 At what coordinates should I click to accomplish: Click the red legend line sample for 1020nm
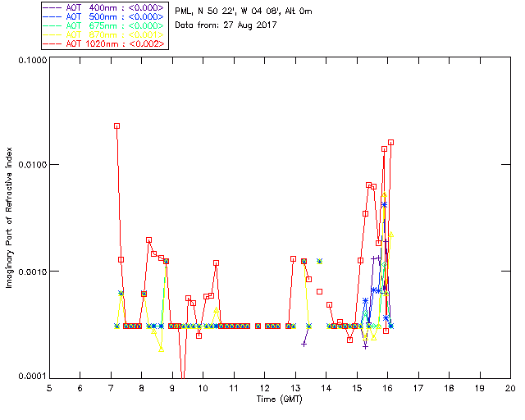click(x=52, y=43)
